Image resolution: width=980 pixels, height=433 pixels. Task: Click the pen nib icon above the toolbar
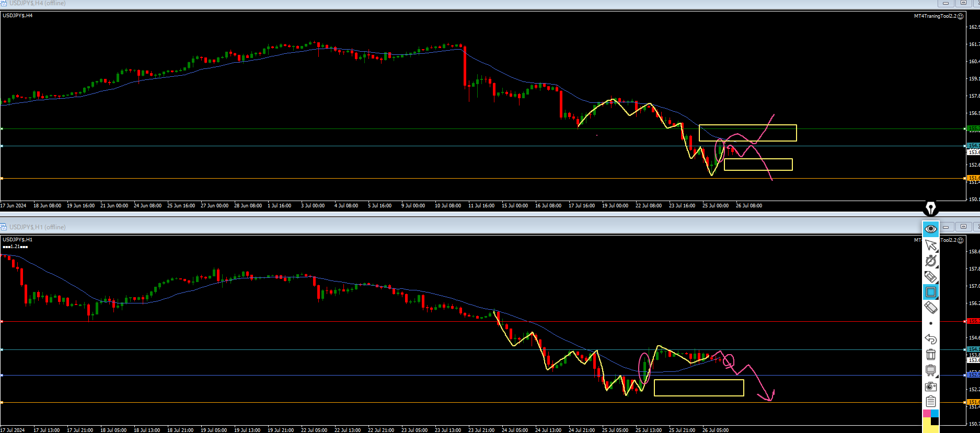coord(931,208)
